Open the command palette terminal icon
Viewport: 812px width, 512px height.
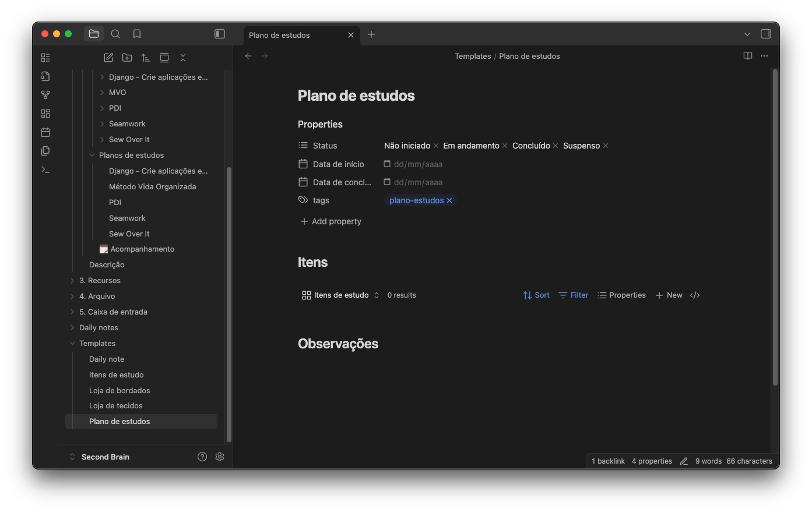[x=45, y=170]
